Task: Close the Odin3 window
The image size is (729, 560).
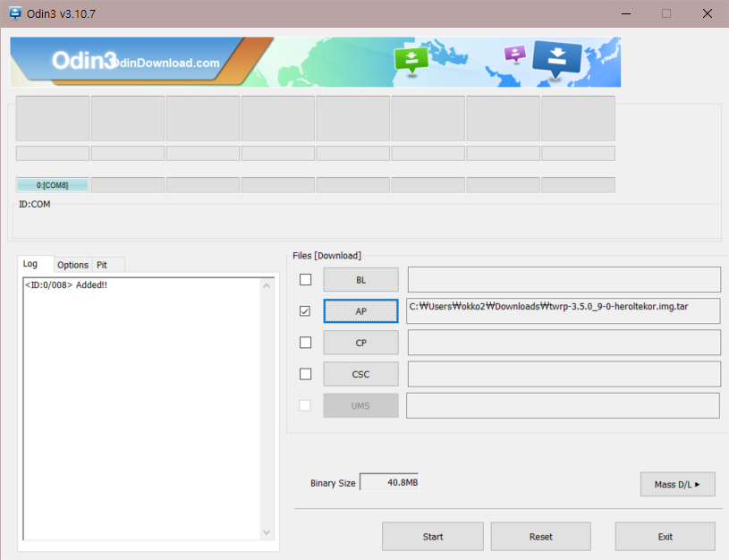Action: click(708, 13)
